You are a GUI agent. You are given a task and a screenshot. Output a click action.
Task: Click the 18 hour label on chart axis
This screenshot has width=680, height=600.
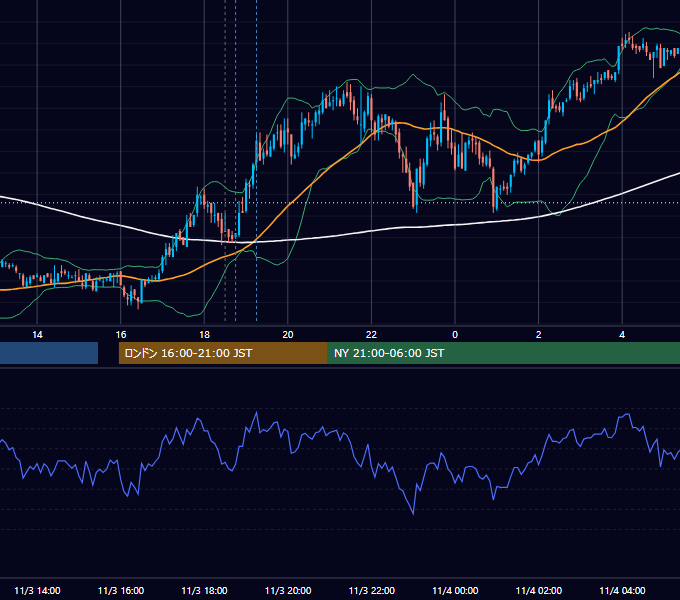click(204, 335)
